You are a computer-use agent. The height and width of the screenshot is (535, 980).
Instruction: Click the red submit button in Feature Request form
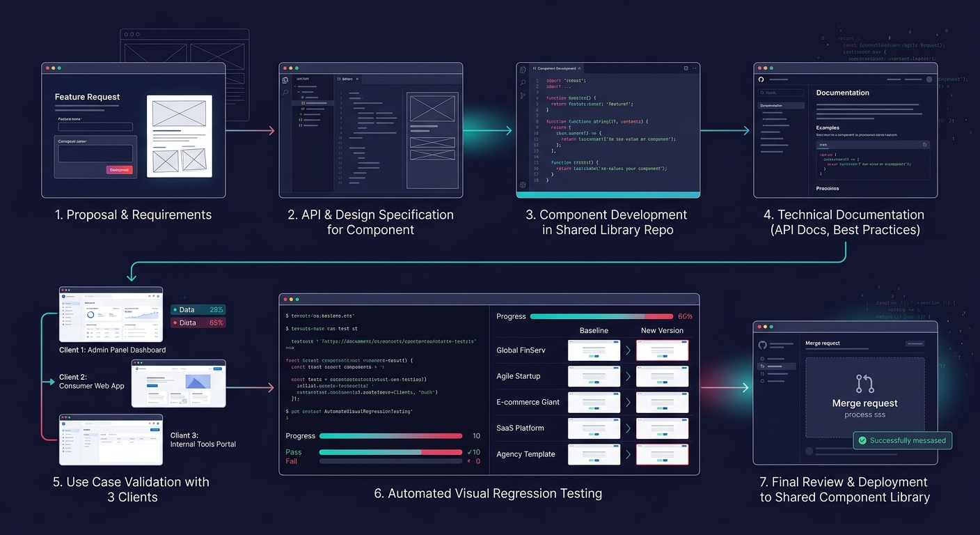pyautogui.click(x=119, y=170)
